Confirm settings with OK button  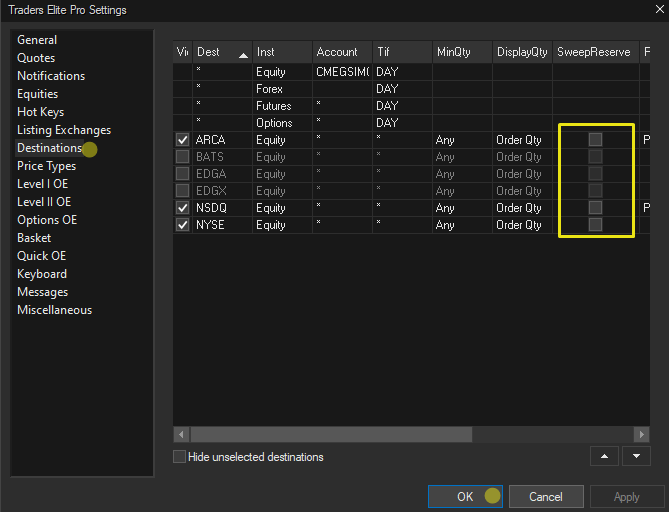[465, 497]
